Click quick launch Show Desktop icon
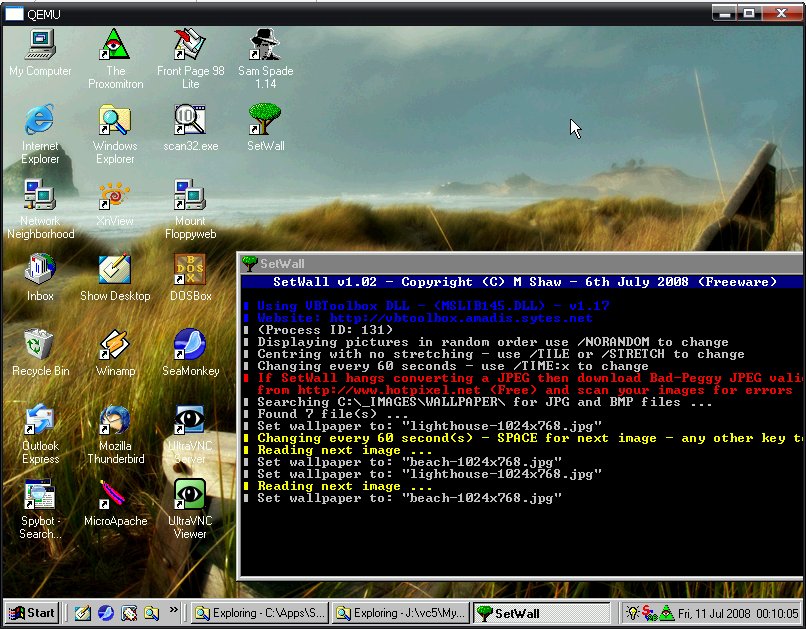The image size is (806, 629). tap(82, 613)
